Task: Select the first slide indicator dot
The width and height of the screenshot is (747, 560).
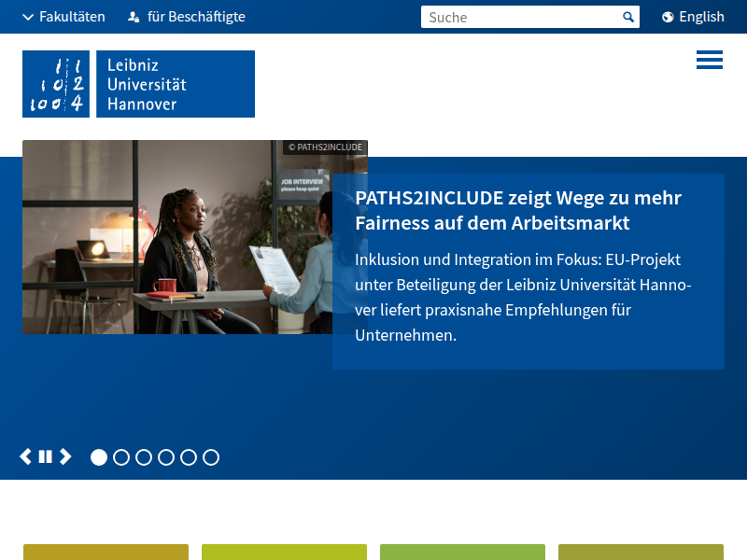Action: [99, 457]
